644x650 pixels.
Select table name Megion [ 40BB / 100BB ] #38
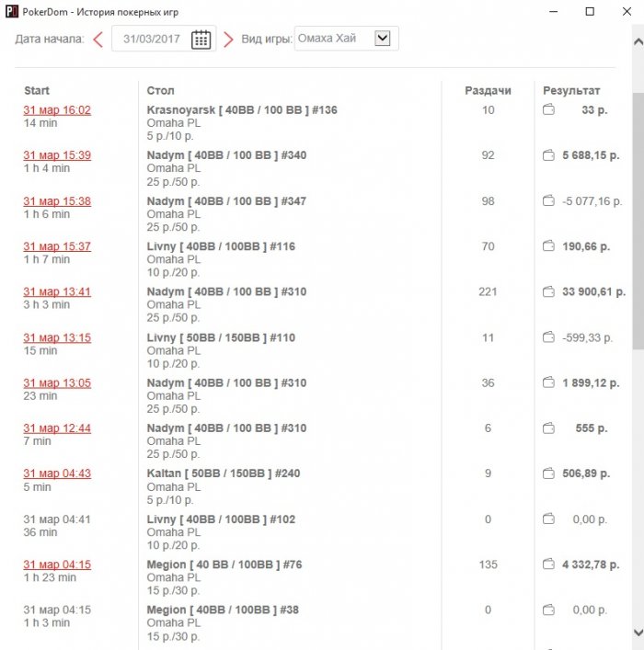tap(223, 610)
